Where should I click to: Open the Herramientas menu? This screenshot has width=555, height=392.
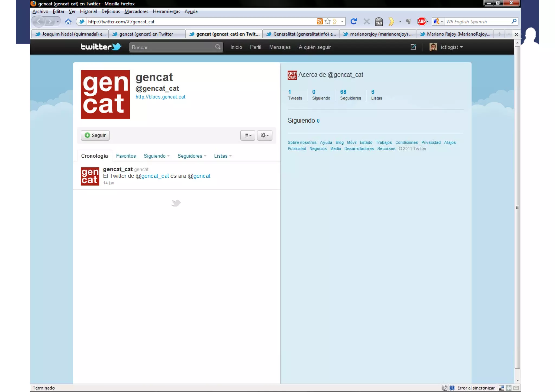166,11
